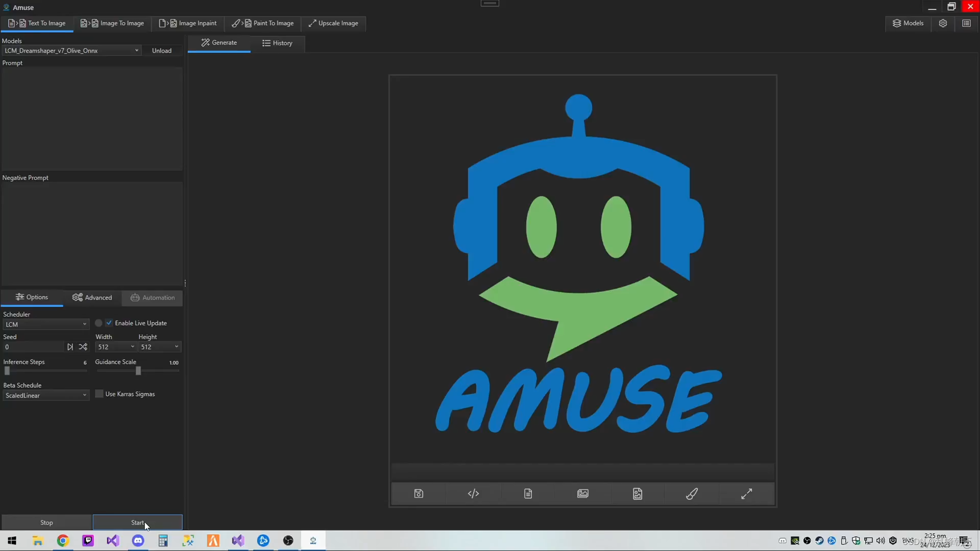Viewport: 980px width, 551px height.
Task: Toggle the round button beside Live Update
Action: [99, 323]
